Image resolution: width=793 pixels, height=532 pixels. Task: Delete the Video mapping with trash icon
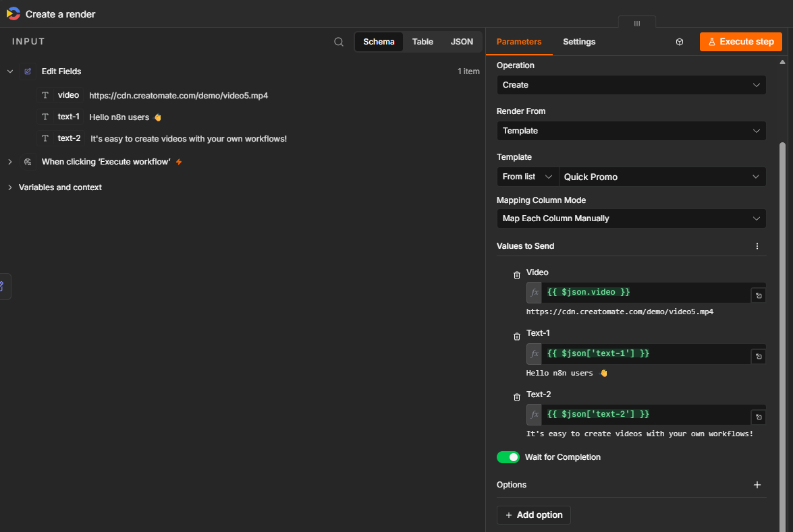point(516,275)
